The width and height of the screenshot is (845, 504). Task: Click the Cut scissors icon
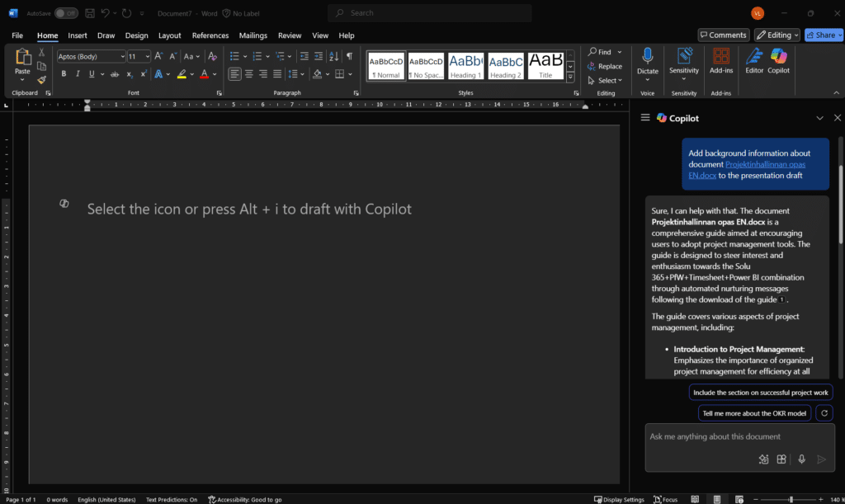tap(41, 53)
